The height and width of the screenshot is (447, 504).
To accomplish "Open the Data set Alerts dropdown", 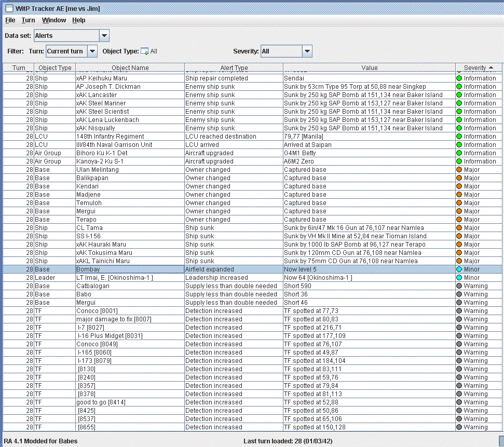I will [104, 36].
